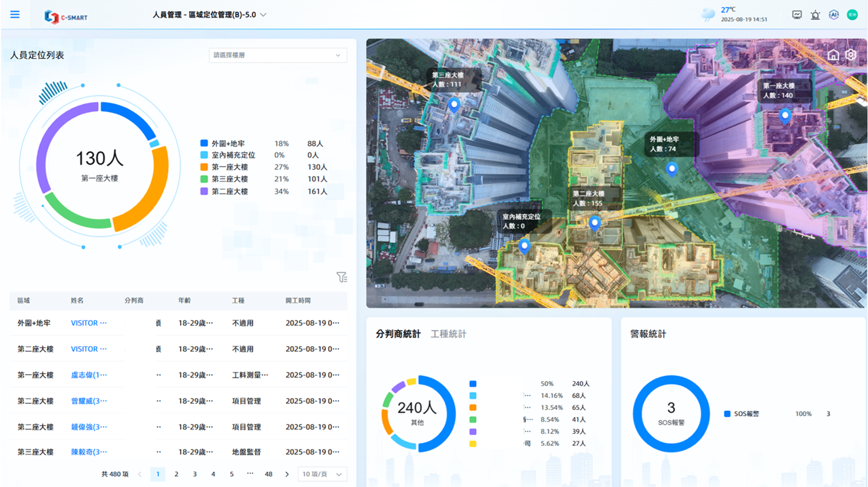The width and height of the screenshot is (868, 487).
Task: Click the home icon on the map
Action: pos(833,55)
